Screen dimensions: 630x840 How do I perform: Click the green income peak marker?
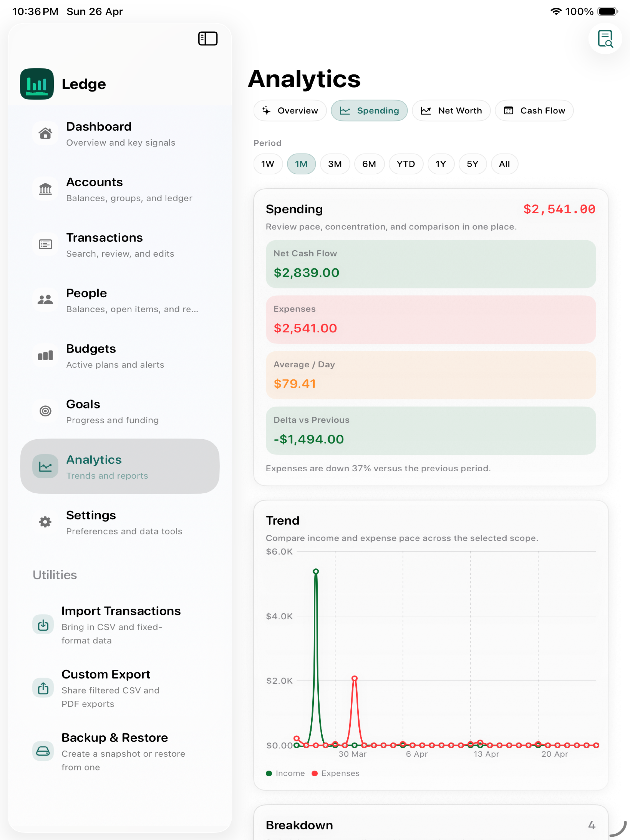coord(316,571)
